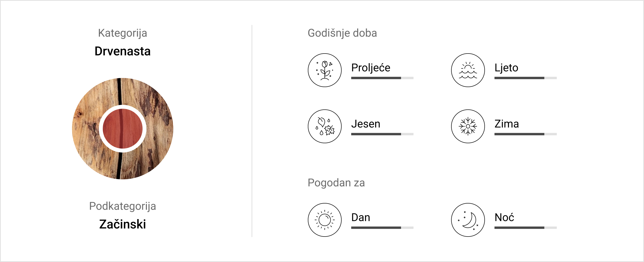Click the red inner subcategory circle
Image resolution: width=644 pixels, height=262 pixels.
coord(123,129)
